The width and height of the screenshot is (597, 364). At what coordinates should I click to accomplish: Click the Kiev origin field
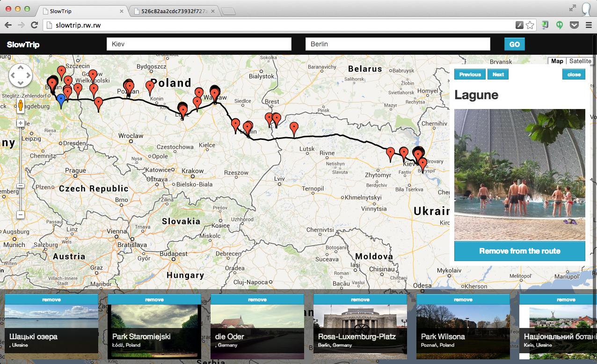tap(199, 44)
